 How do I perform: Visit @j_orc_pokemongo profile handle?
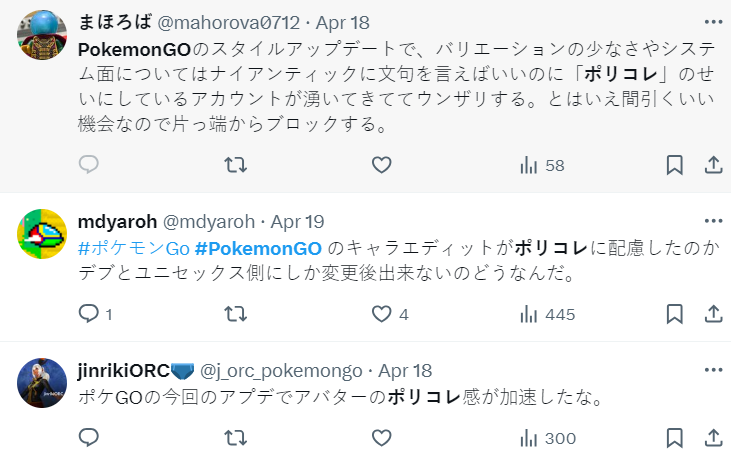(282, 370)
